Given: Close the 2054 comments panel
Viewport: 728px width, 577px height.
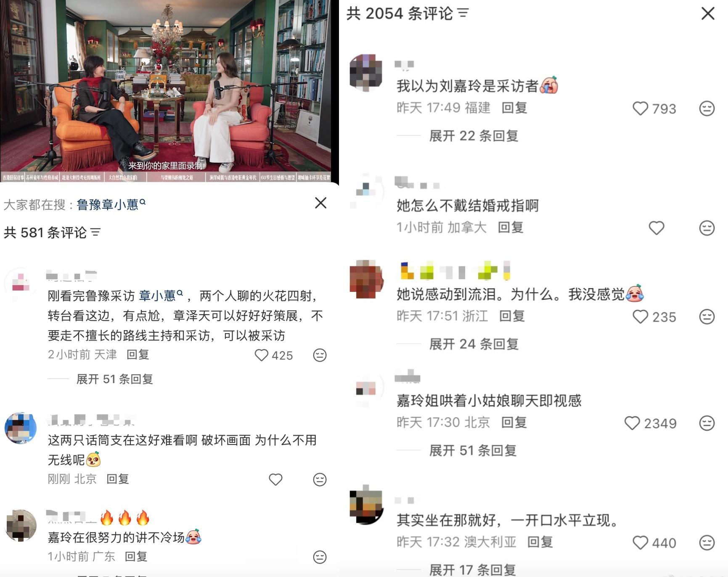Looking at the screenshot, I should click(x=708, y=13).
